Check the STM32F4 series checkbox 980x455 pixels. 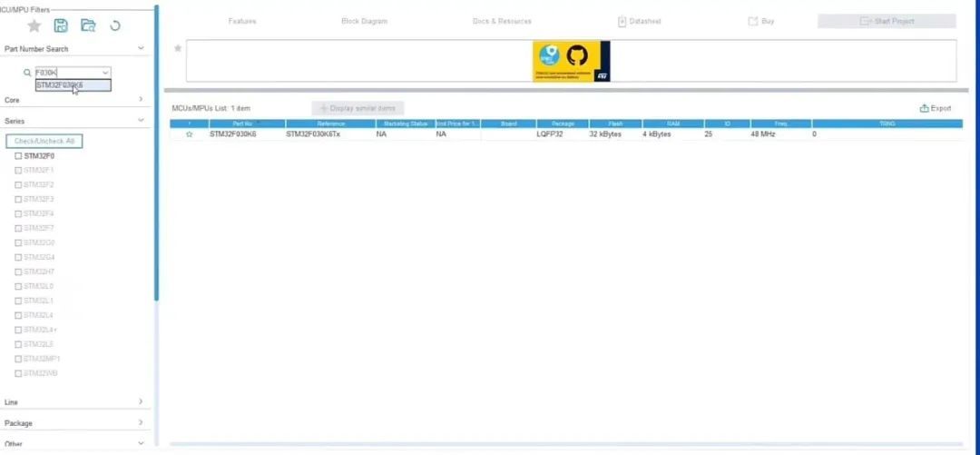tap(18, 214)
